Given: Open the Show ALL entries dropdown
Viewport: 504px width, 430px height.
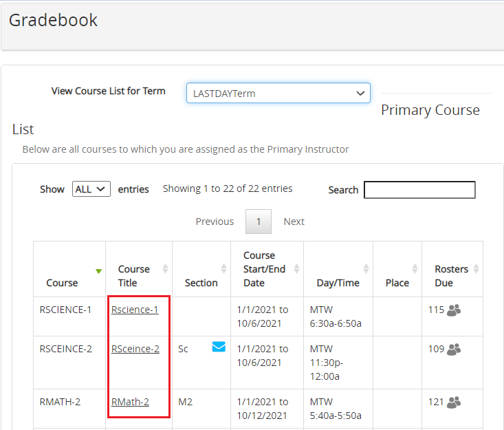Looking at the screenshot, I should [91, 189].
